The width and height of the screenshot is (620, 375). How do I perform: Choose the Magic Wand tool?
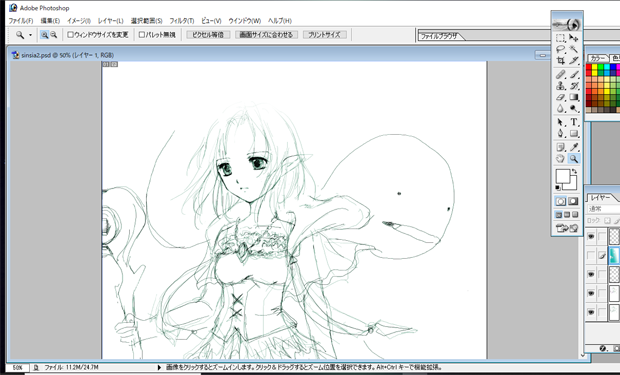click(x=574, y=49)
